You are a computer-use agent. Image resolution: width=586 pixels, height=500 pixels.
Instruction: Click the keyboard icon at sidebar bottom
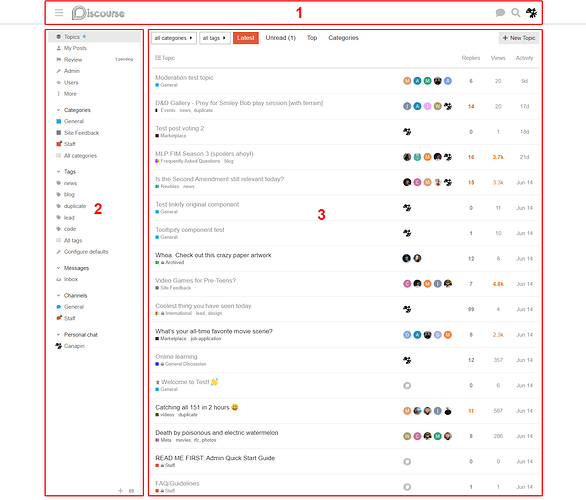[131, 491]
